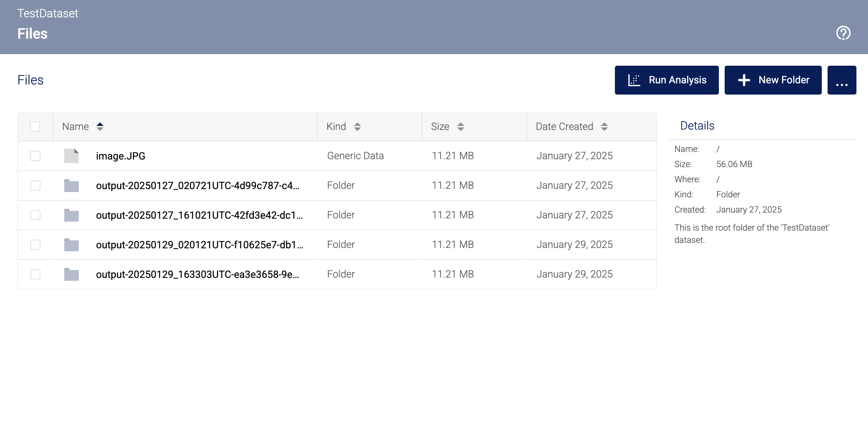The image size is (868, 423).
Task: Toggle the checkbox for image.JPG
Action: [x=35, y=156]
